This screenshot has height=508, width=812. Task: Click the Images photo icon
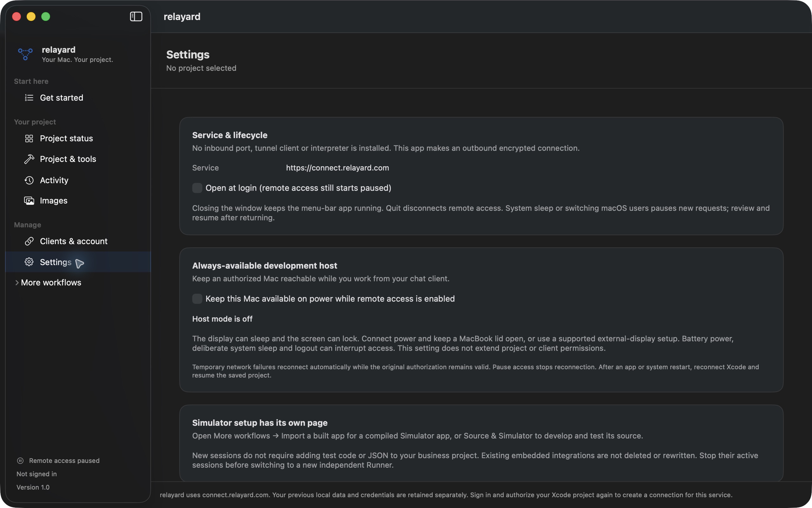(x=29, y=201)
